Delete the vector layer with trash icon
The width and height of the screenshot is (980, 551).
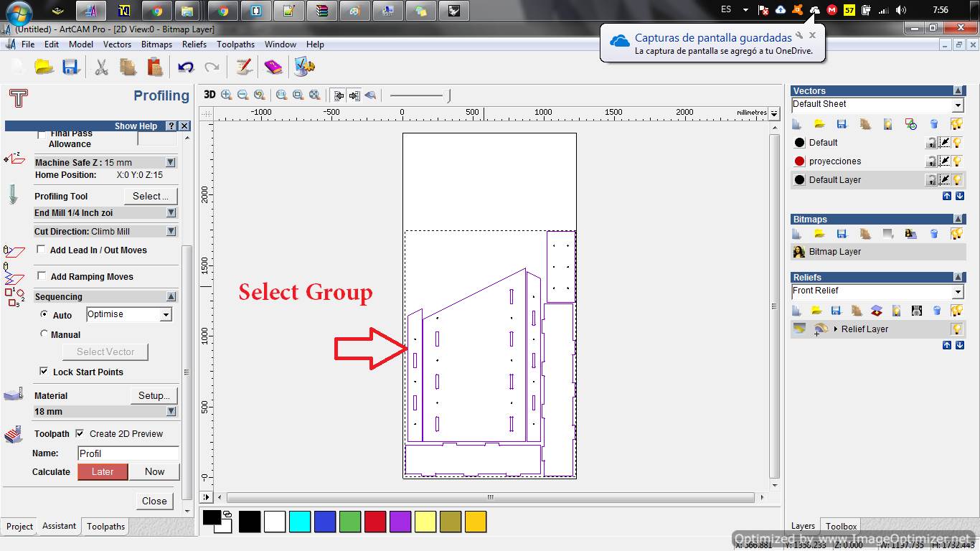pos(933,124)
